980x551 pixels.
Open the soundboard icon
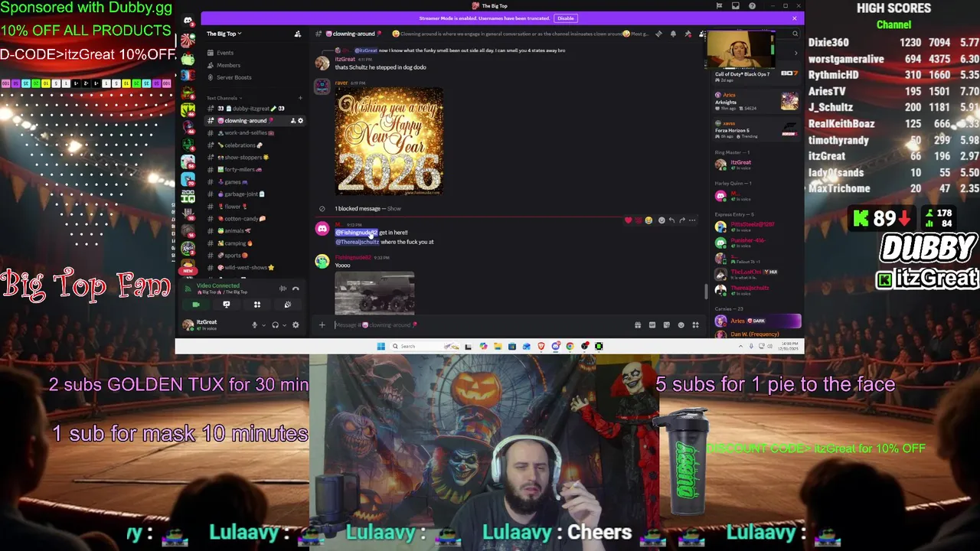click(288, 305)
